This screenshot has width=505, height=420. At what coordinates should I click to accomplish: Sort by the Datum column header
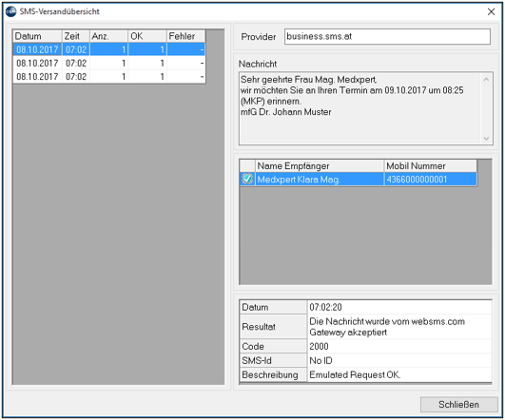(37, 36)
